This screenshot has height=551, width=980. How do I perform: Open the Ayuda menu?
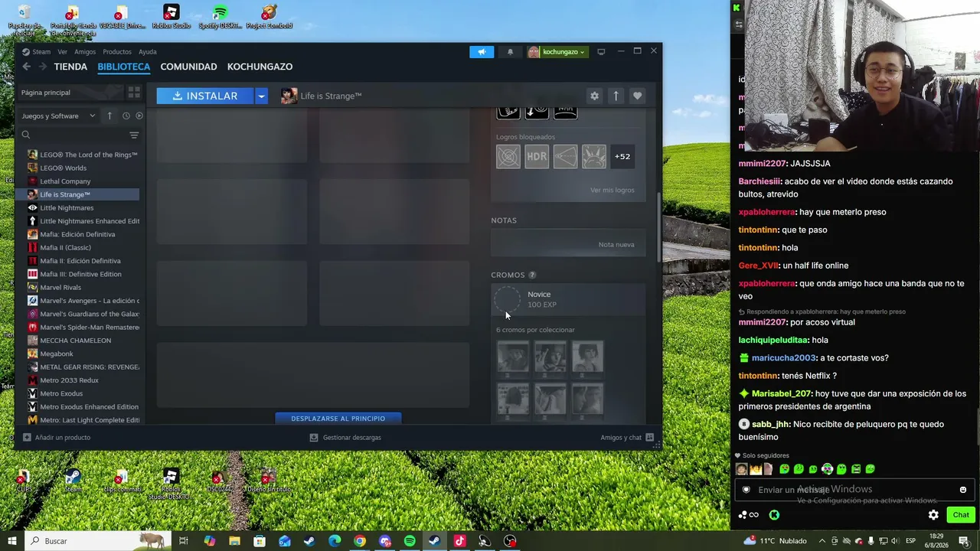pyautogui.click(x=148, y=52)
